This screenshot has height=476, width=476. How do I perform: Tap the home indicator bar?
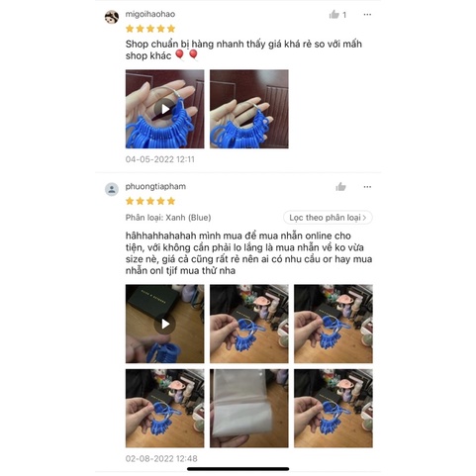click(238, 469)
